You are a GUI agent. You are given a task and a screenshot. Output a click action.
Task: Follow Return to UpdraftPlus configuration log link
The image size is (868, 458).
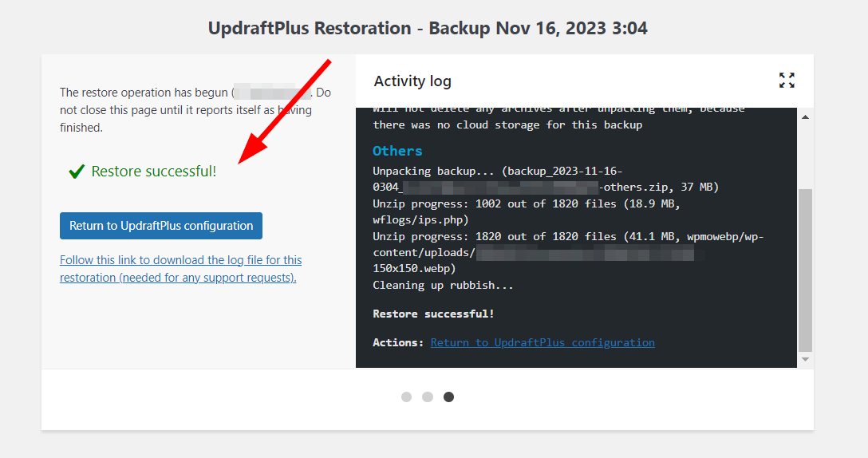pos(542,342)
